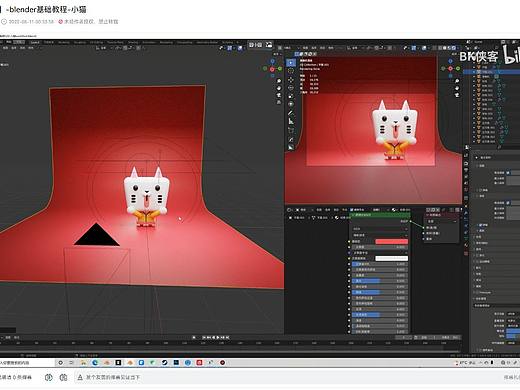Enable the unchecked viewport denoise checkbox
The height and width of the screenshot is (390, 520).
point(480,190)
